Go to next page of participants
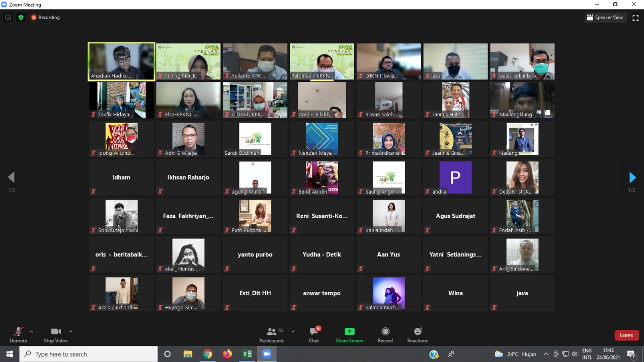The height and width of the screenshot is (362, 644). pos(632,177)
